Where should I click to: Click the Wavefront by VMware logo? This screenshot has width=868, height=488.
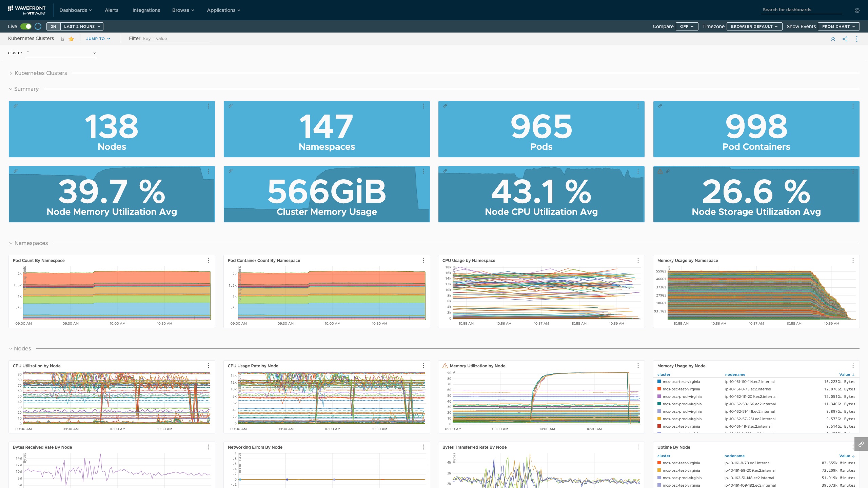pyautogui.click(x=26, y=10)
